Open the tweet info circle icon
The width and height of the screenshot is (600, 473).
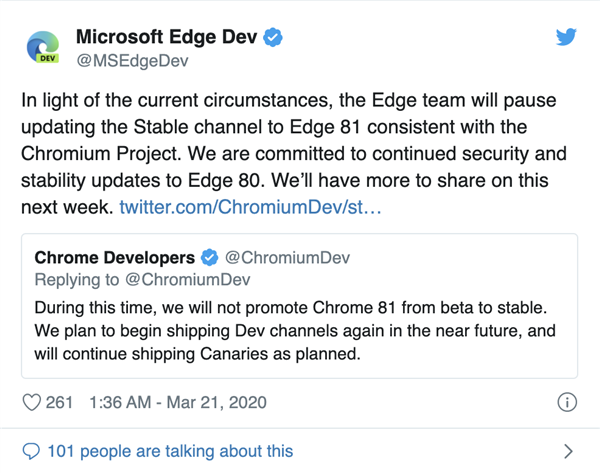(566, 402)
